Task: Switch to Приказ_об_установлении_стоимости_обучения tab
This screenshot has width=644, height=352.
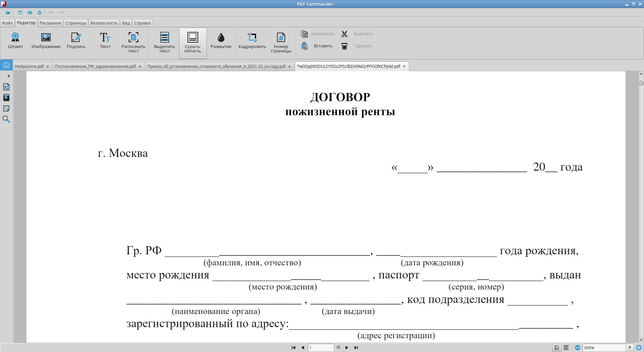Action: [x=216, y=66]
